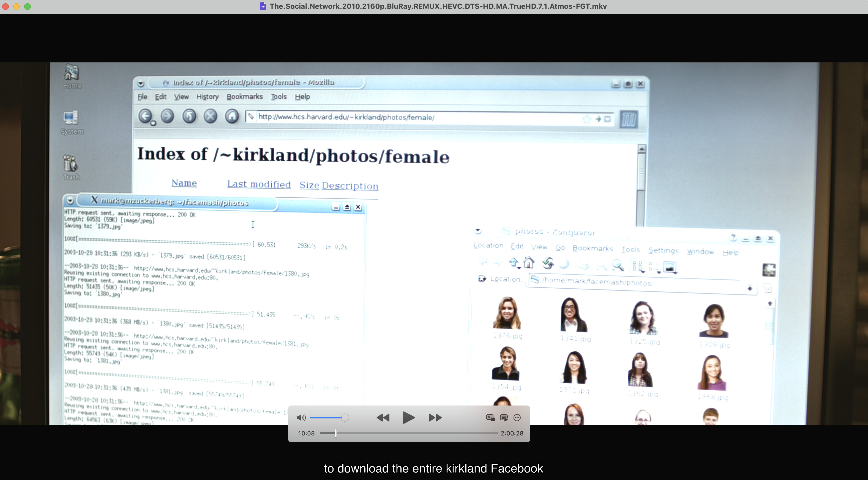Click the playback timeline scrubber handle
The width and height of the screenshot is (868, 480).
click(x=335, y=433)
